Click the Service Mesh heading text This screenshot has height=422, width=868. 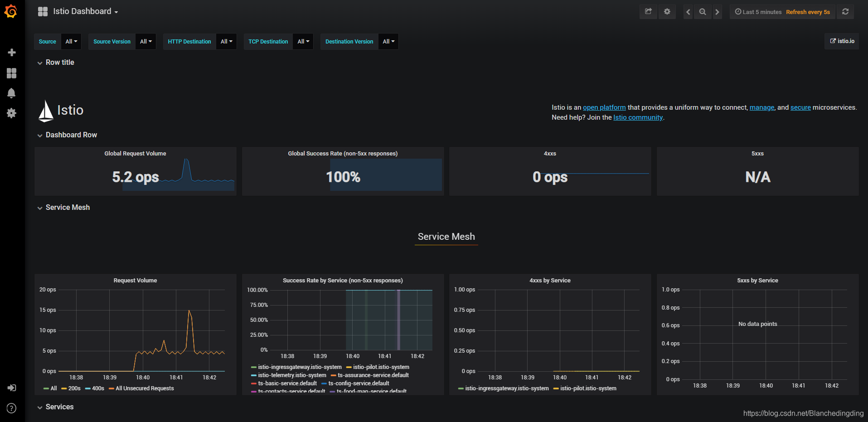coord(446,237)
